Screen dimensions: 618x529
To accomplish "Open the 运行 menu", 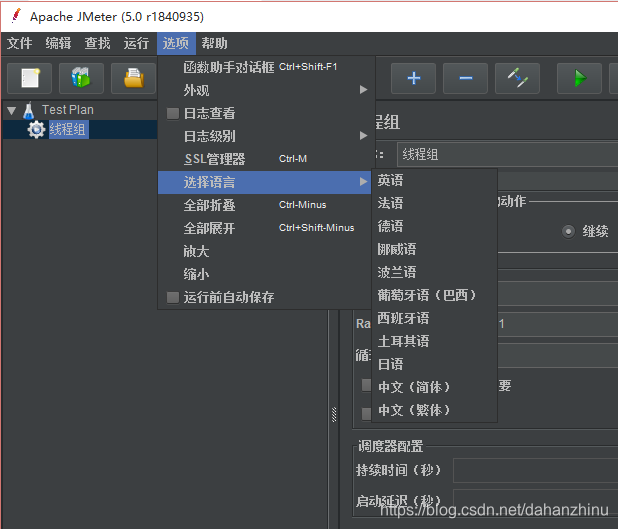I will pyautogui.click(x=136, y=43).
